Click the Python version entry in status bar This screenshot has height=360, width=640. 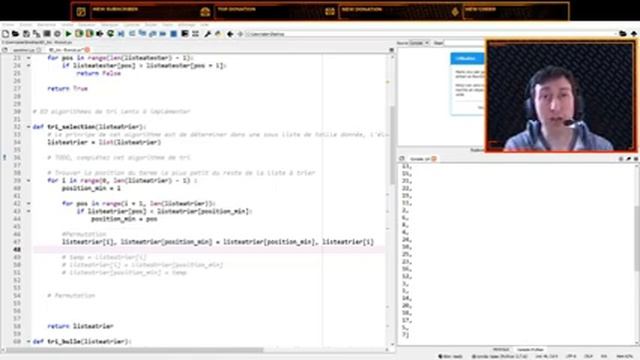coord(499,356)
